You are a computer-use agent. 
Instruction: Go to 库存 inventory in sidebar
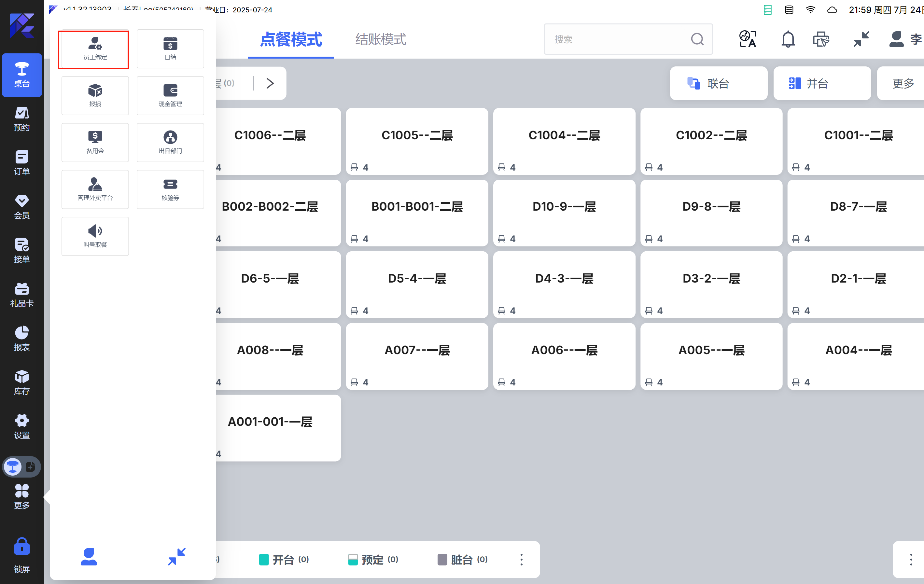(x=22, y=382)
